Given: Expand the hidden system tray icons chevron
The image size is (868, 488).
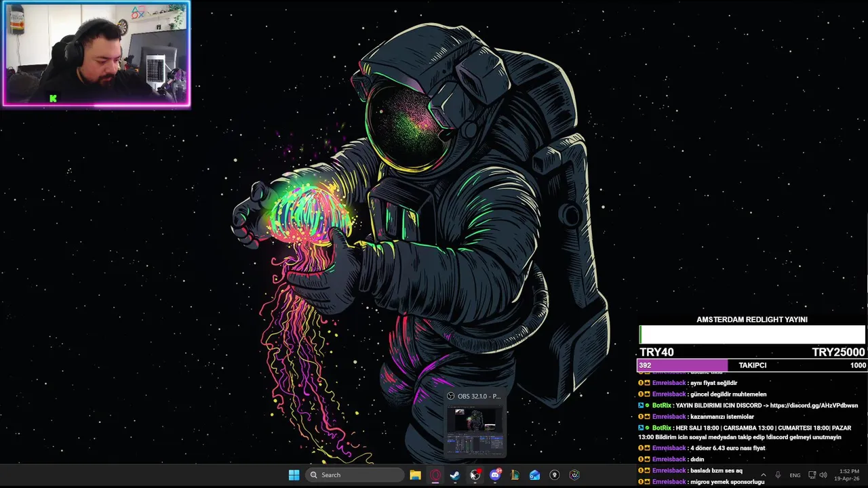Looking at the screenshot, I should coord(763,475).
